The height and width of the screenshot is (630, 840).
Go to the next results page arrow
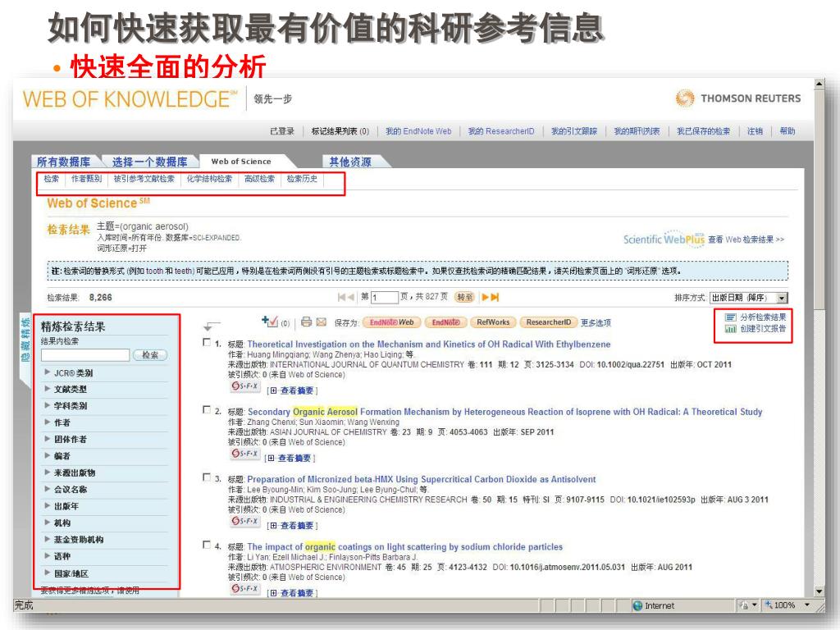486,297
